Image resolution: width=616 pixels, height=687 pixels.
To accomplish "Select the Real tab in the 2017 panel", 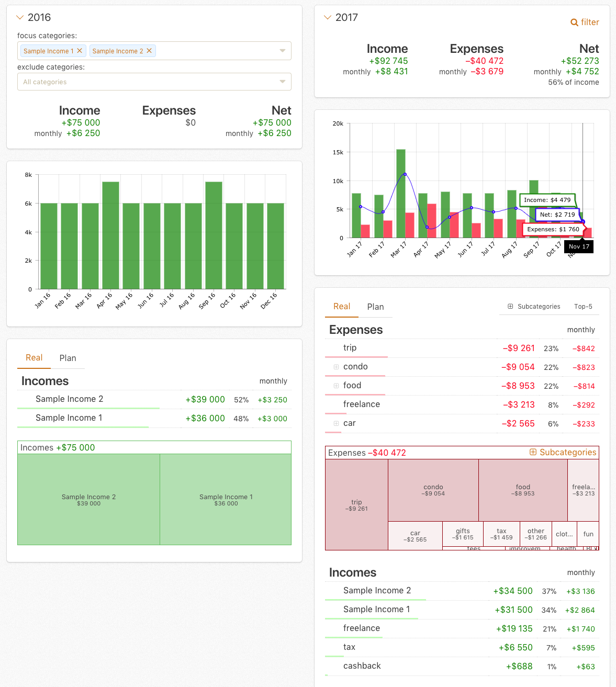I will click(x=342, y=307).
